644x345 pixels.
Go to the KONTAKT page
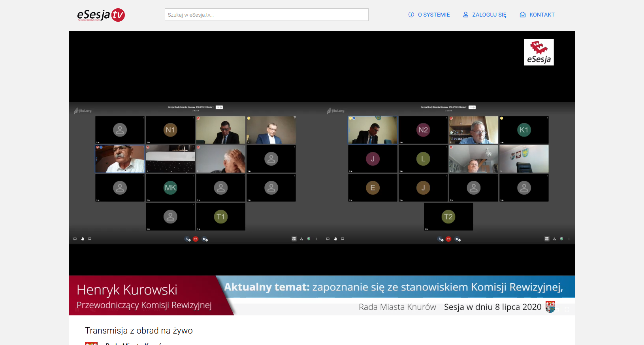[x=537, y=15]
